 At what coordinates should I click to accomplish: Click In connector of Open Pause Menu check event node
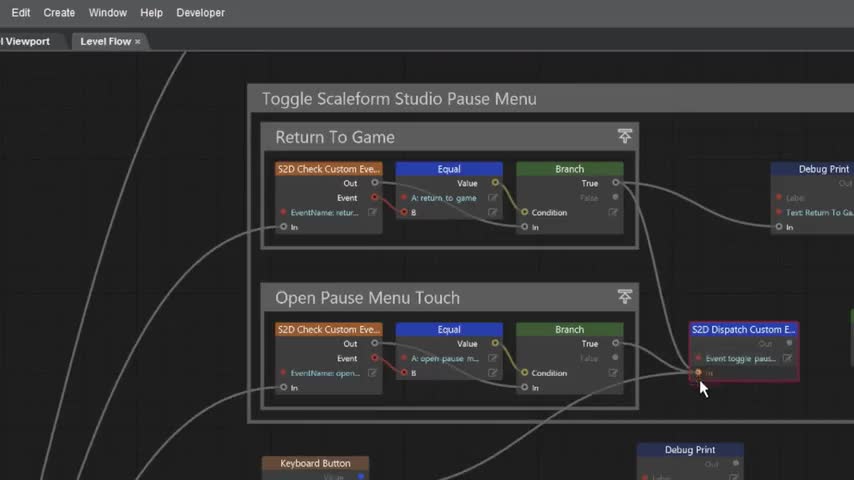click(x=284, y=387)
